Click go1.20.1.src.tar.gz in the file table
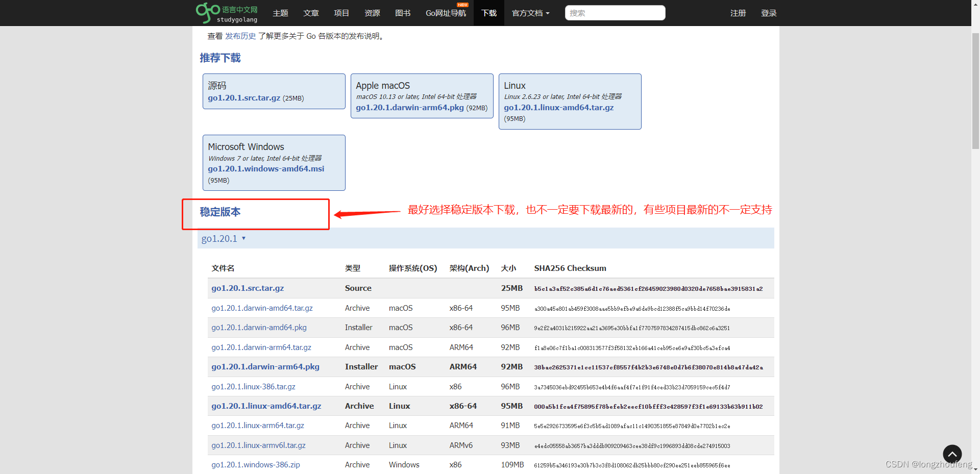This screenshot has width=980, height=474. (x=248, y=288)
